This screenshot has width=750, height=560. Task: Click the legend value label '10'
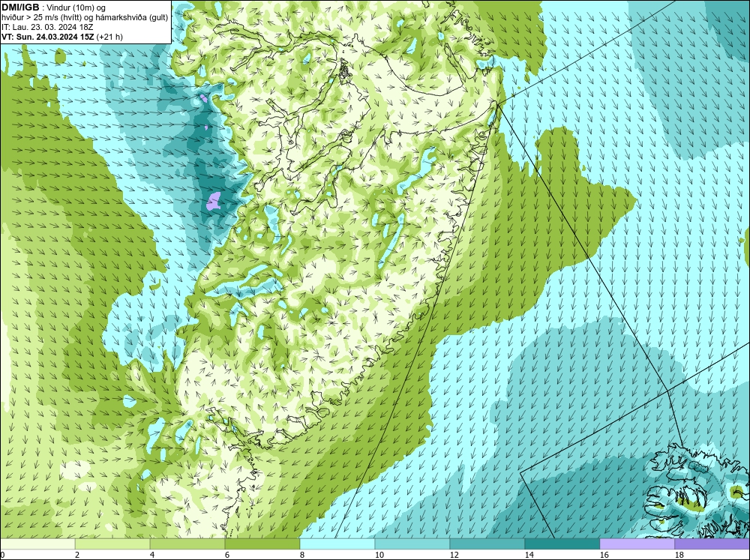[x=379, y=555]
